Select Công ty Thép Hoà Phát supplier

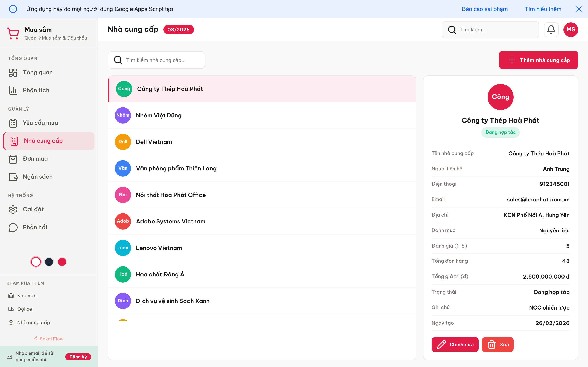(170, 89)
